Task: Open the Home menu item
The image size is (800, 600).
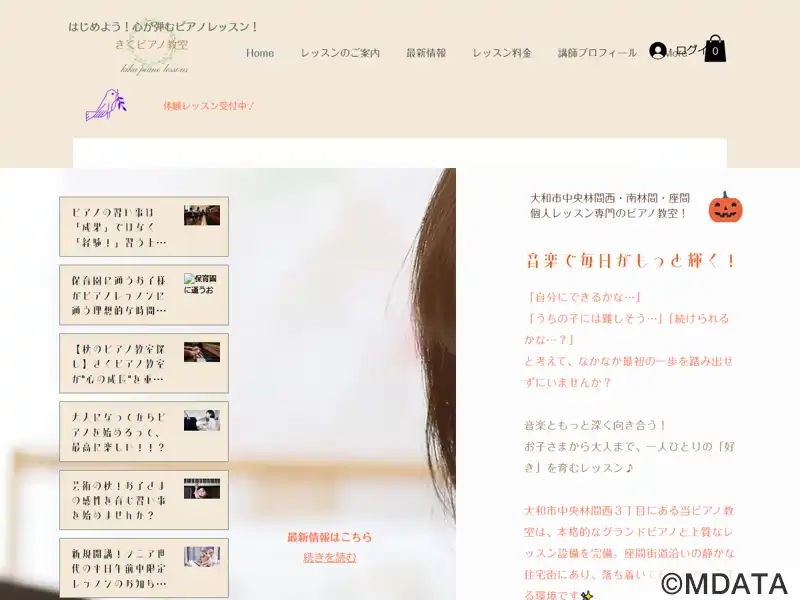Action: 260,53
